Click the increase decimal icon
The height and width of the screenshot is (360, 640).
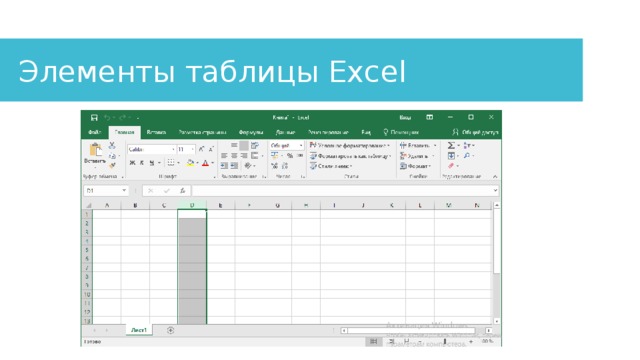tap(275, 166)
